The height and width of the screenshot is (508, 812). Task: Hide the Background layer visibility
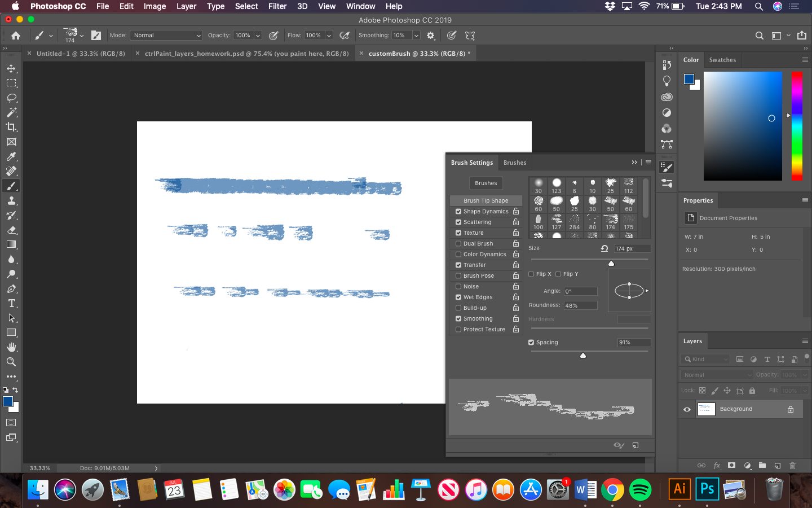tap(687, 409)
